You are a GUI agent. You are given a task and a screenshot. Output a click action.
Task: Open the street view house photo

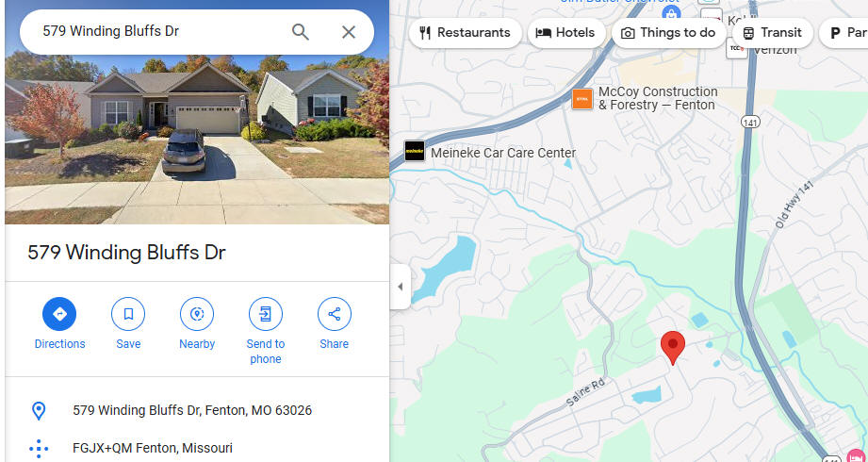[x=197, y=139]
